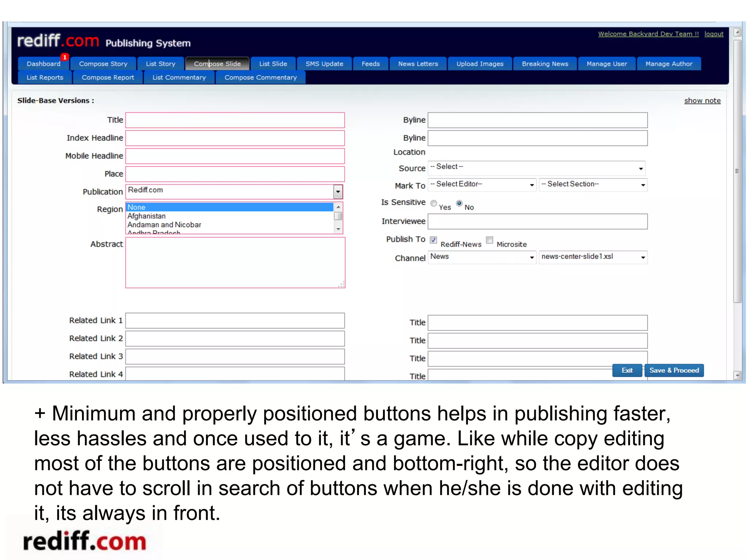Click the page scrollbar down arrow

(x=738, y=375)
